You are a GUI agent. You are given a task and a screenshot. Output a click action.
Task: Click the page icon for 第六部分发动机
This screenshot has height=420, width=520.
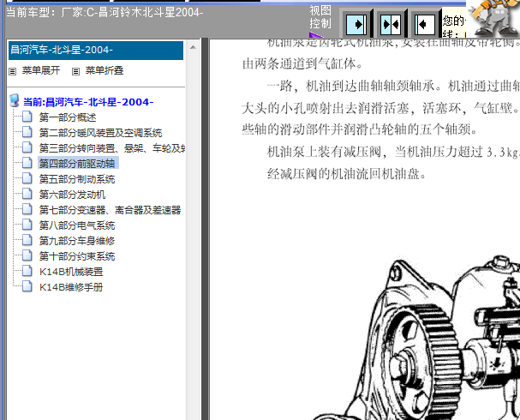27,194
